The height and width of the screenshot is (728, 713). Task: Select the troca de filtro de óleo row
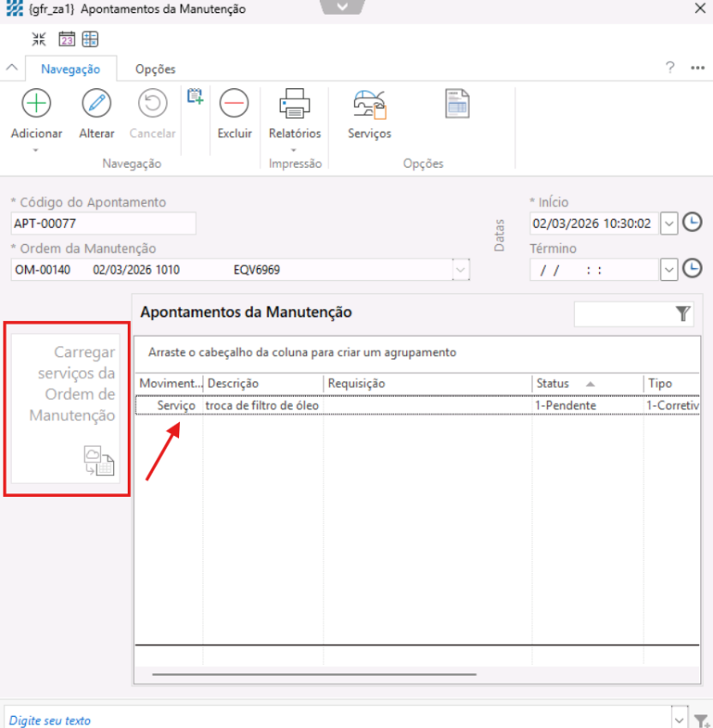262,405
